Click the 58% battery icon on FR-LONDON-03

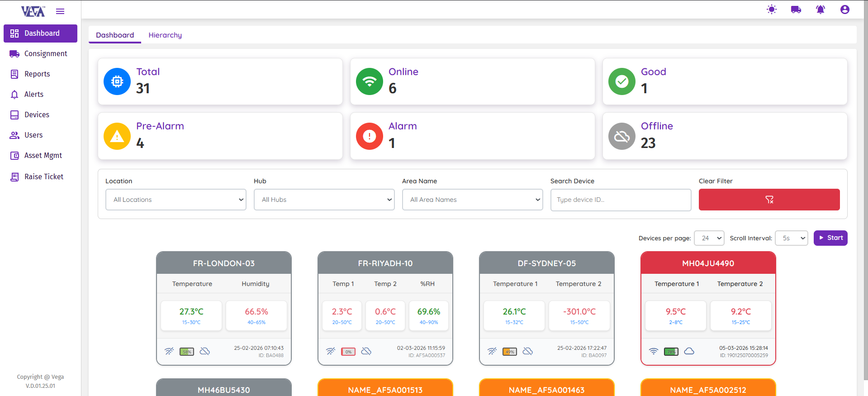click(x=187, y=352)
